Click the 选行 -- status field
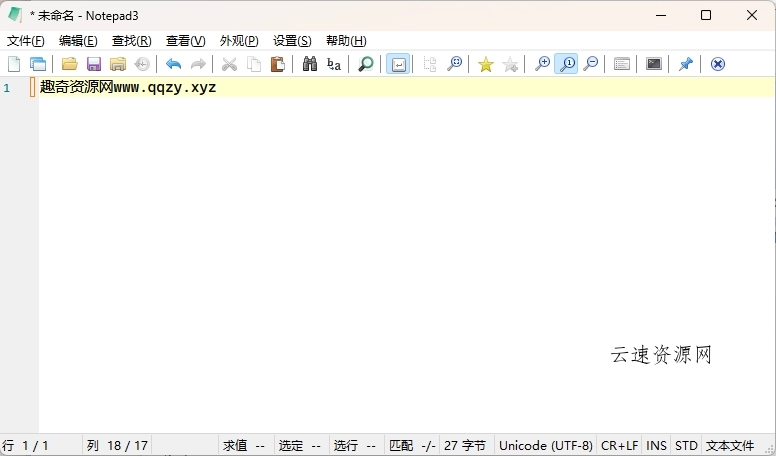 click(x=355, y=446)
